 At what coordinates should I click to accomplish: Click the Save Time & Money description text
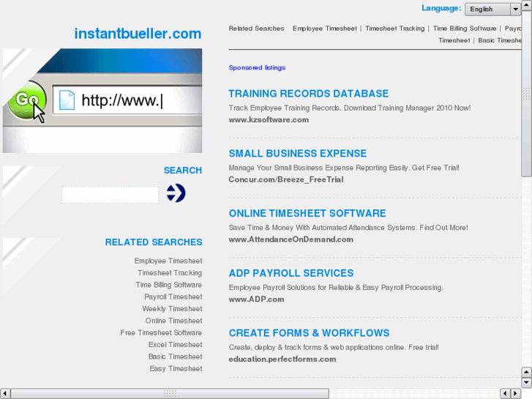coord(348,228)
